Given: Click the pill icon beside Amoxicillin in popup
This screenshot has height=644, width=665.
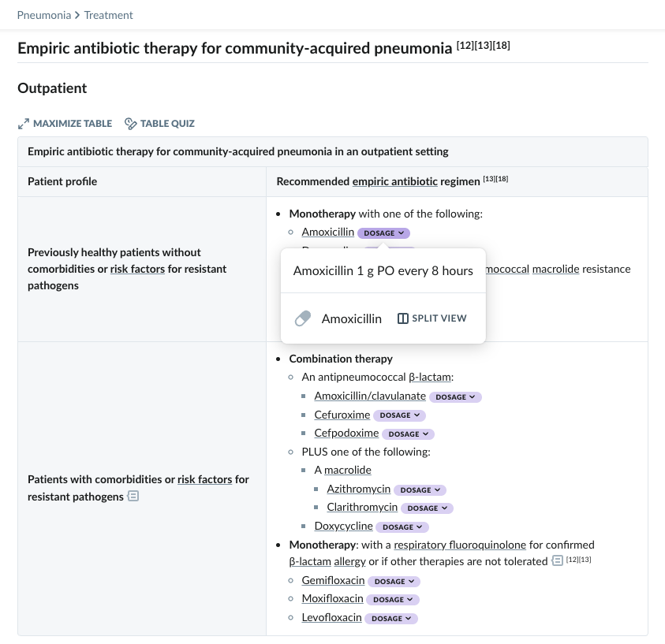Looking at the screenshot, I should click(303, 318).
